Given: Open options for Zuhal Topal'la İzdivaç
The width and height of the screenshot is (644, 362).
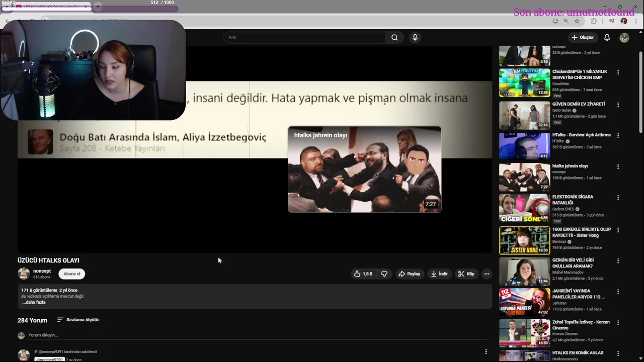Looking at the screenshot, I should pyautogui.click(x=618, y=323).
